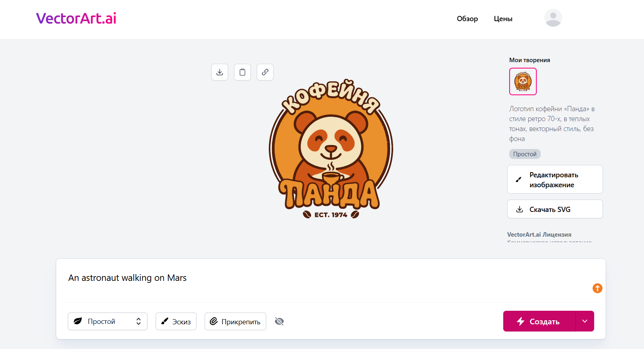The width and height of the screenshot is (644, 349).
Task: Click Редактировать изображение button
Action: tap(555, 180)
